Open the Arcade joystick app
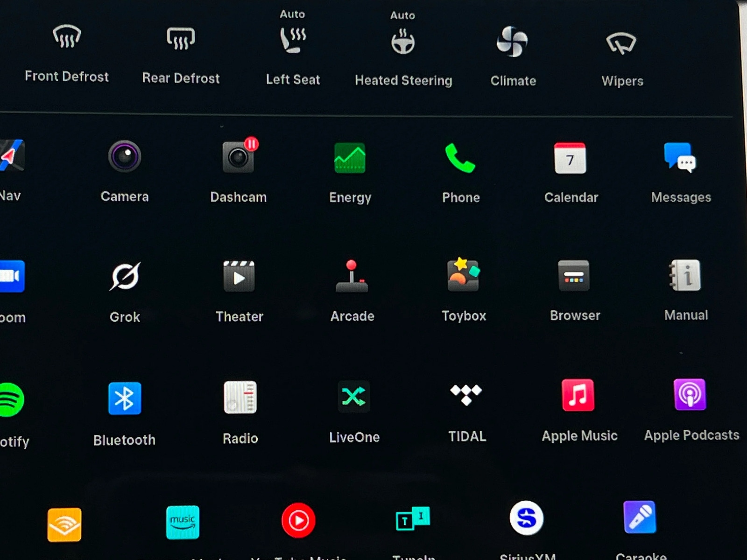Screen dimensions: 747x560 [352, 276]
